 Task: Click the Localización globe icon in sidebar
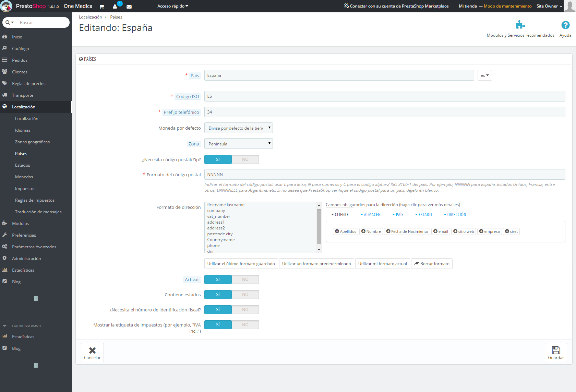click(5, 107)
